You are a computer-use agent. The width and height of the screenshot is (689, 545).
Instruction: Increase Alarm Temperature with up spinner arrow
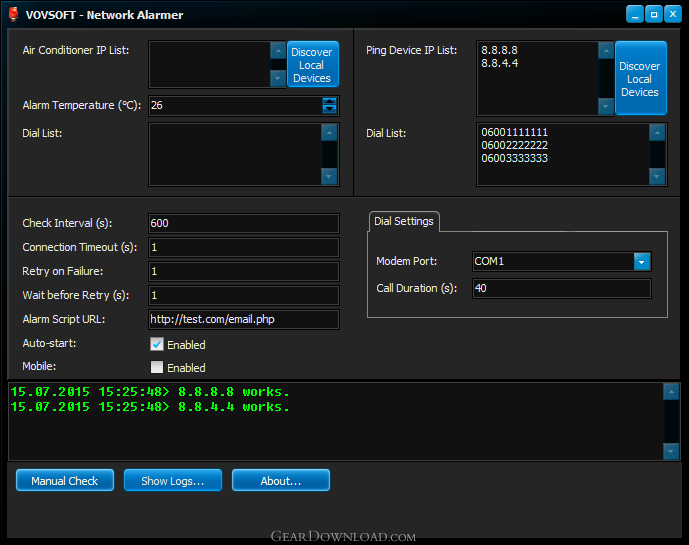tap(329, 102)
